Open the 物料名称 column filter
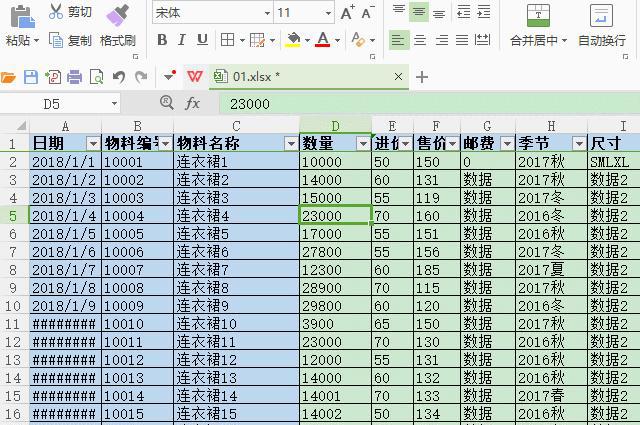This screenshot has height=425, width=640. click(291, 144)
